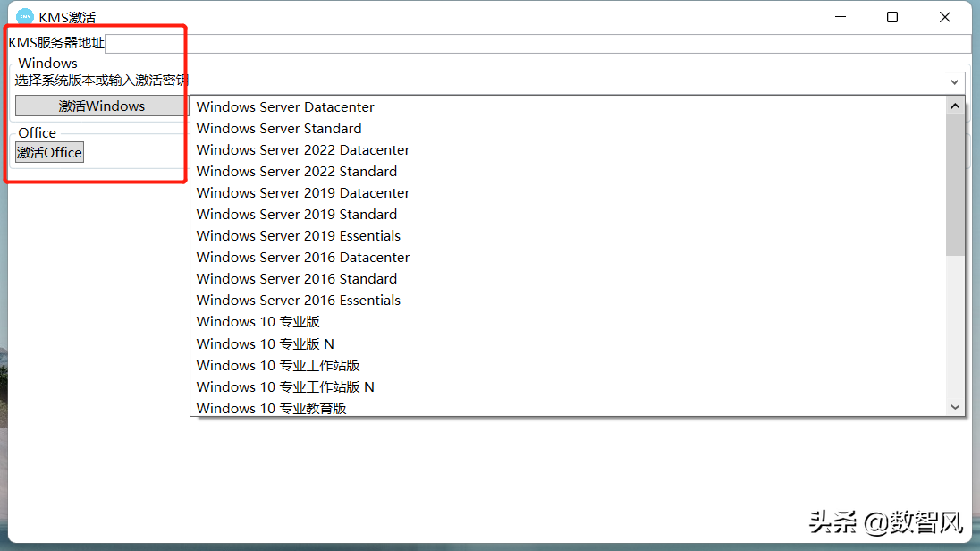Click the 激活Office button
The image size is (980, 551).
tap(49, 152)
